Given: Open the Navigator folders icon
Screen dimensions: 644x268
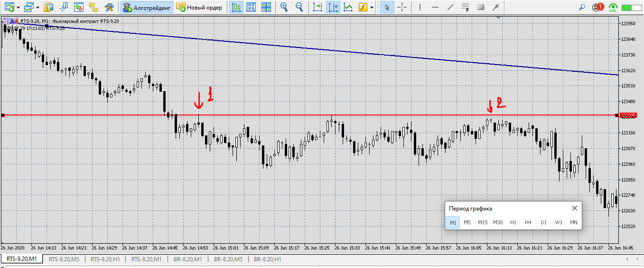Looking at the screenshot, I should [94, 7].
